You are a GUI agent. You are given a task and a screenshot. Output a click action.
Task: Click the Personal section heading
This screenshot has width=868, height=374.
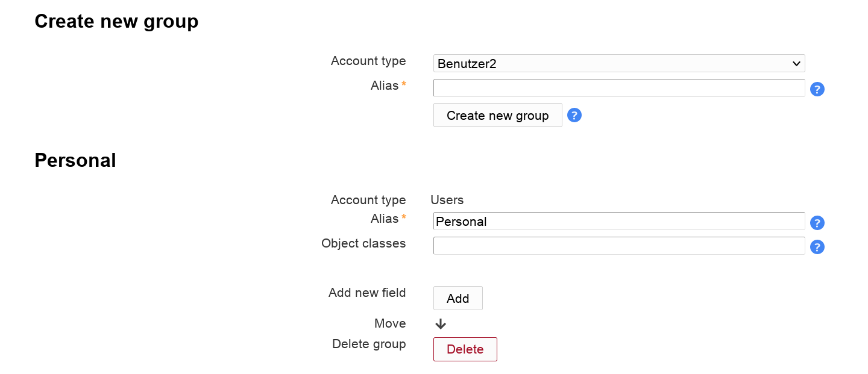point(75,160)
